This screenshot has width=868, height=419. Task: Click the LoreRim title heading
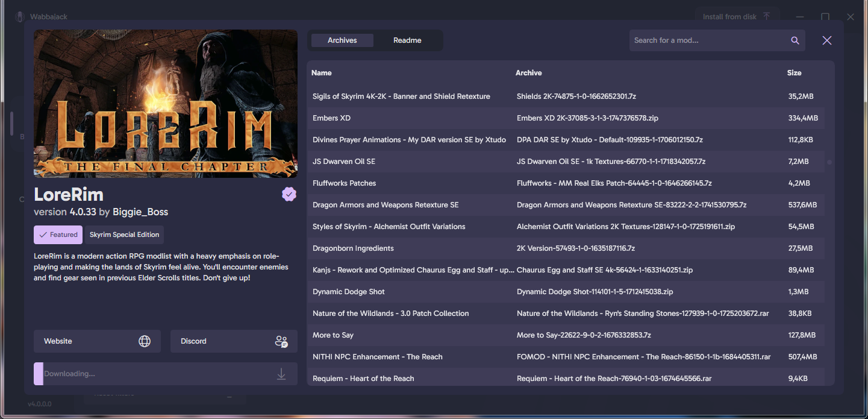[x=69, y=194]
